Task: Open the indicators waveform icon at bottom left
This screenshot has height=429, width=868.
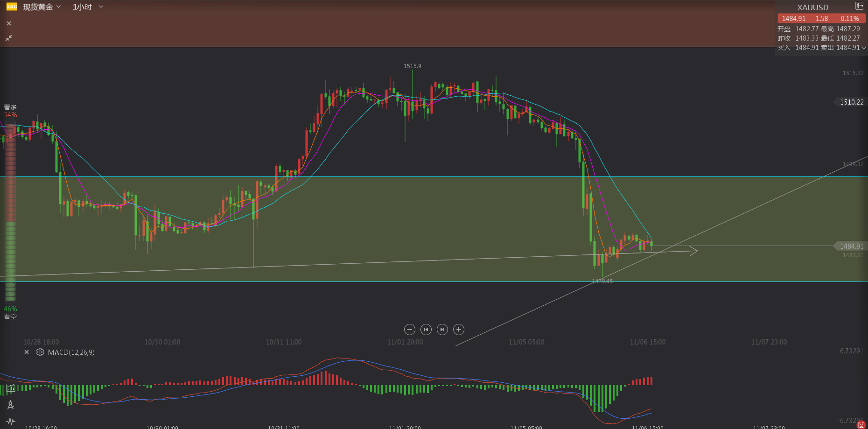Action: pyautogui.click(x=11, y=422)
